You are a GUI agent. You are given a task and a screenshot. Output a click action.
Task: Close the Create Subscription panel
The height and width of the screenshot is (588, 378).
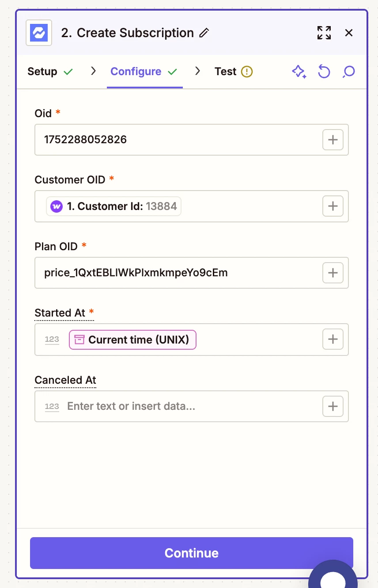tap(349, 33)
